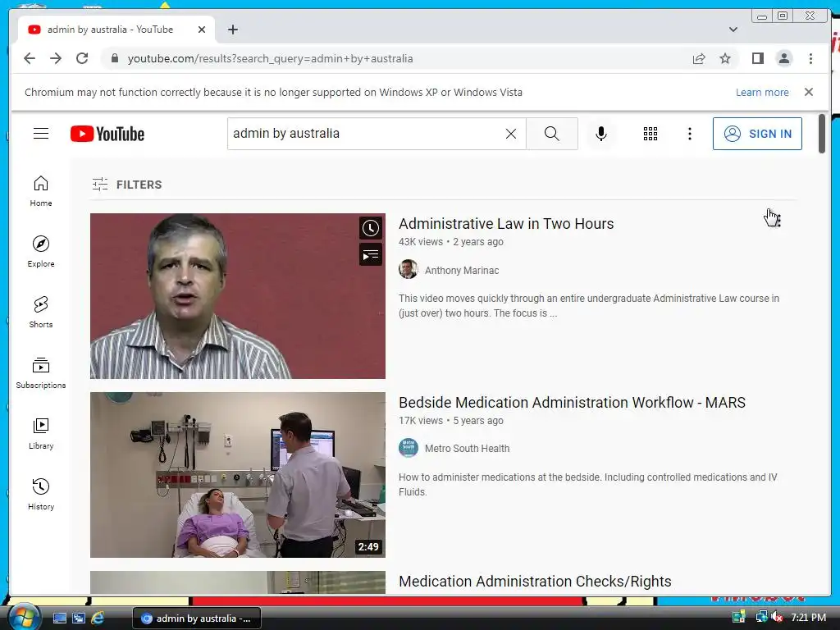The height and width of the screenshot is (630, 840).
Task: Open the Windows Start orb
Action: coord(24,618)
